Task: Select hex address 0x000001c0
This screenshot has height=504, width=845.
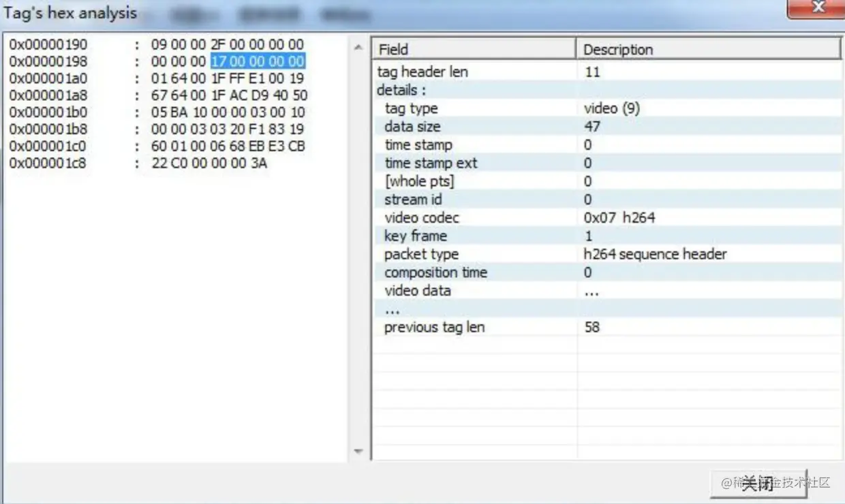Action: click(48, 146)
